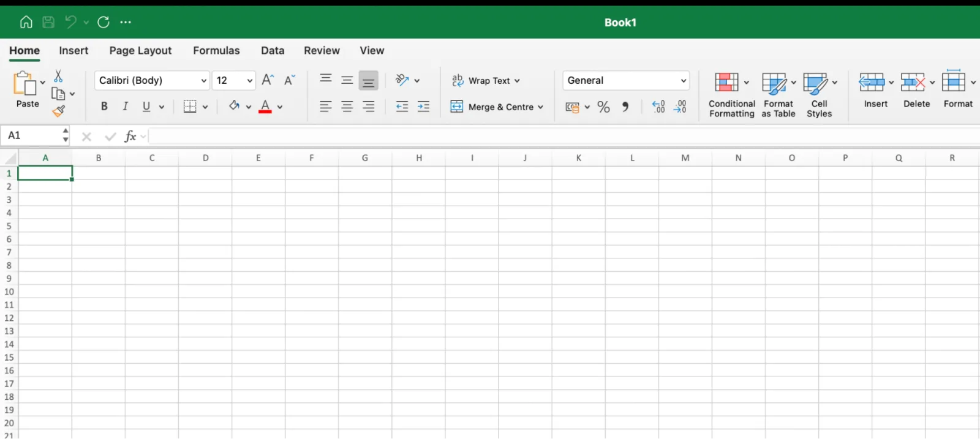Activate the Format Painter brush
This screenshot has height=439, width=980.
[58, 111]
